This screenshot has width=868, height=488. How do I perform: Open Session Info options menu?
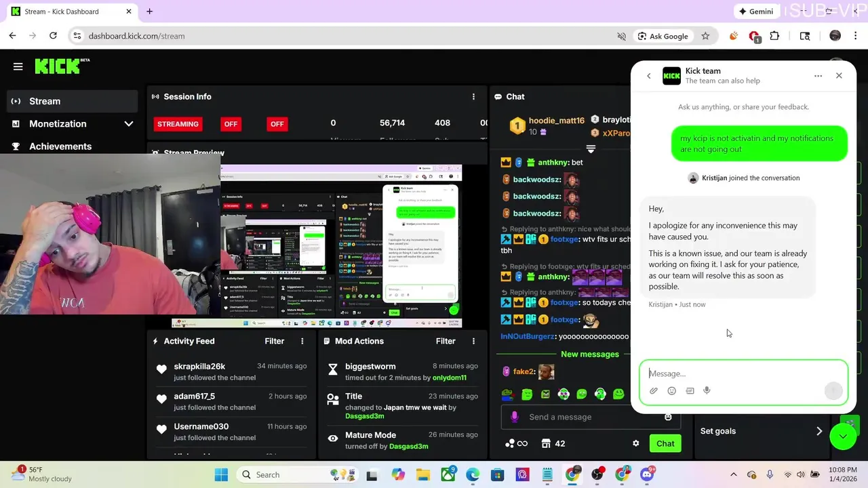pos(473,97)
